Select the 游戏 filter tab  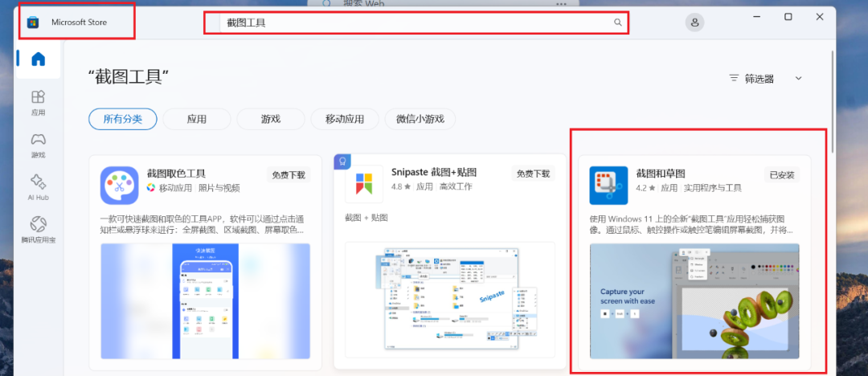[271, 119]
